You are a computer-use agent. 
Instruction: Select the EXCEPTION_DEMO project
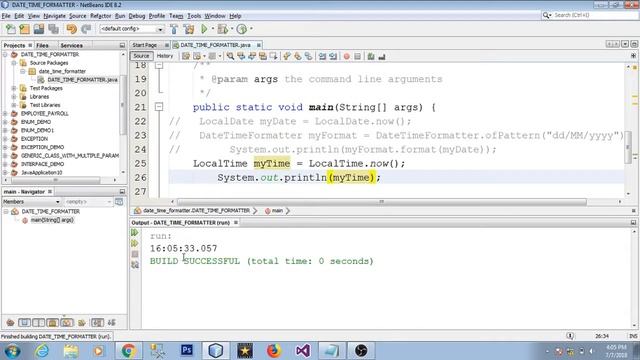click(42, 147)
